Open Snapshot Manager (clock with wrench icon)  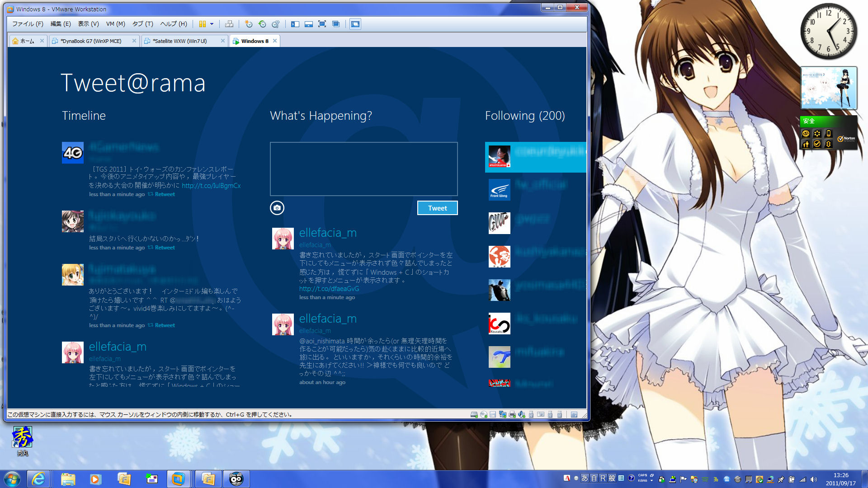coord(276,24)
